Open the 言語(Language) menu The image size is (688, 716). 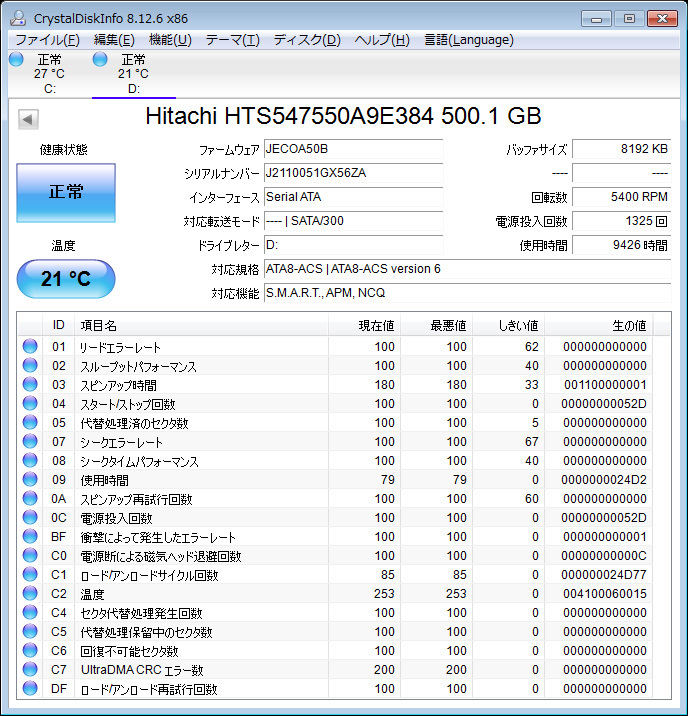[x=469, y=40]
